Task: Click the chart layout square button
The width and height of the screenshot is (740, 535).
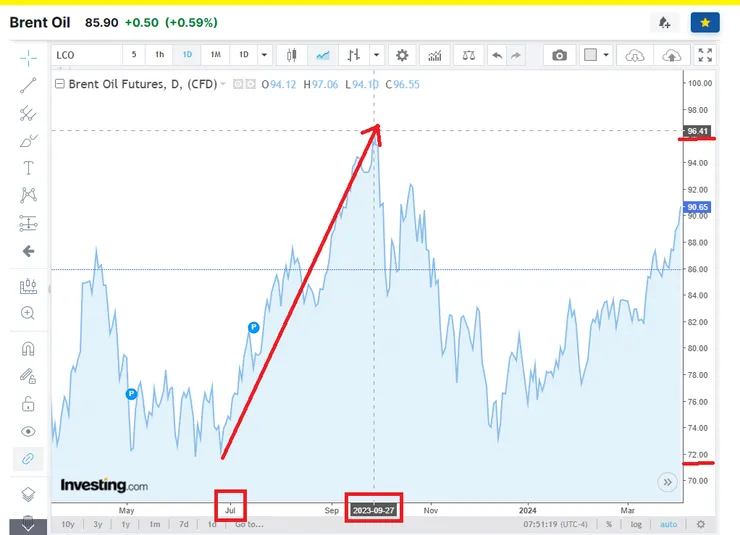Action: click(x=590, y=55)
